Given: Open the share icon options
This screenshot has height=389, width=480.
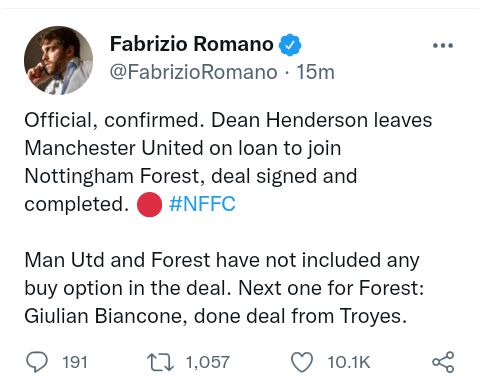Looking at the screenshot, I should [443, 362].
